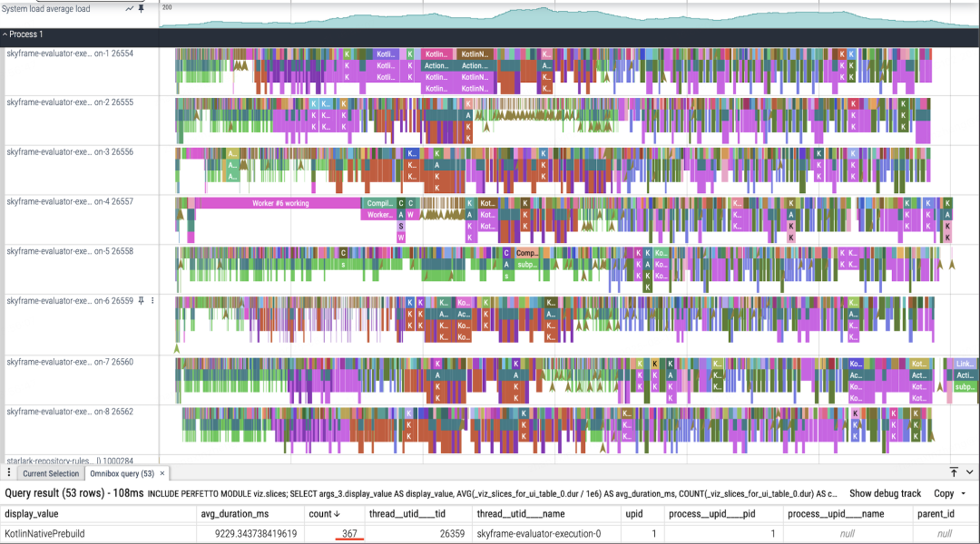
Task: Collapse the Process 1 track group
Action: coord(5,34)
